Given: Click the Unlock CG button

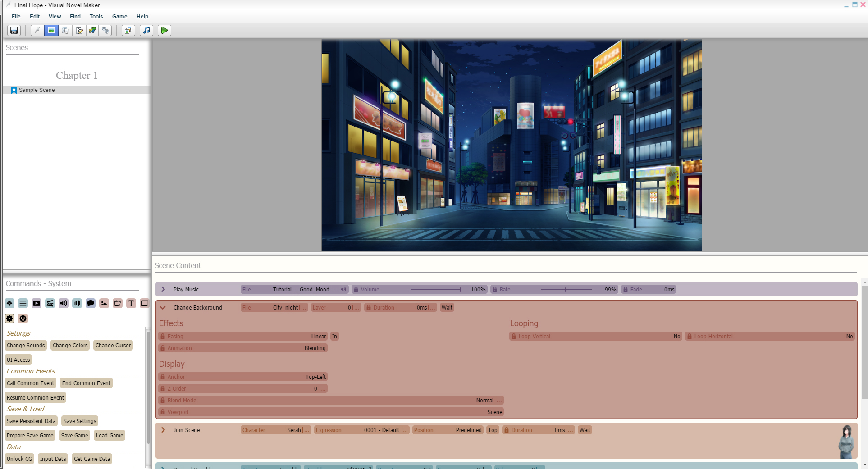Looking at the screenshot, I should pos(19,459).
